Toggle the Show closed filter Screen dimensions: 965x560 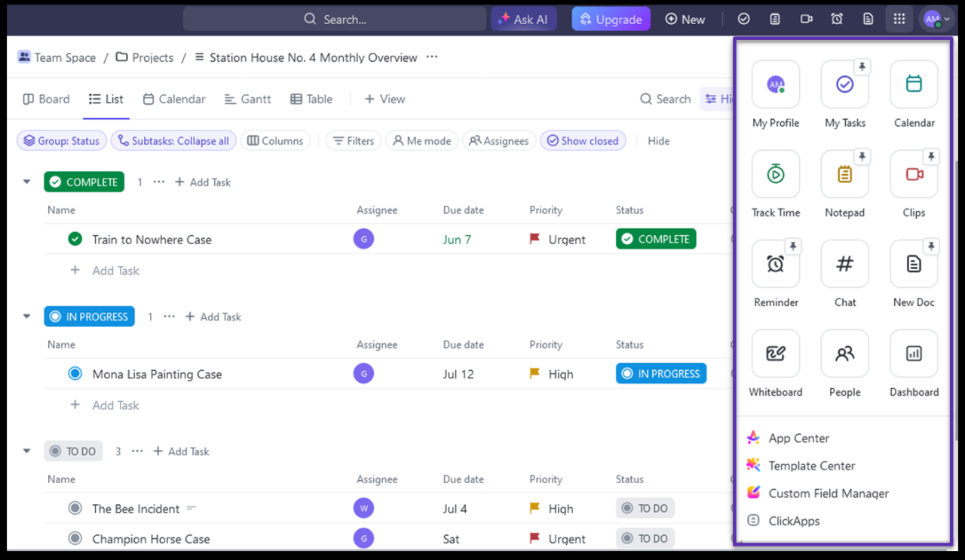[583, 141]
